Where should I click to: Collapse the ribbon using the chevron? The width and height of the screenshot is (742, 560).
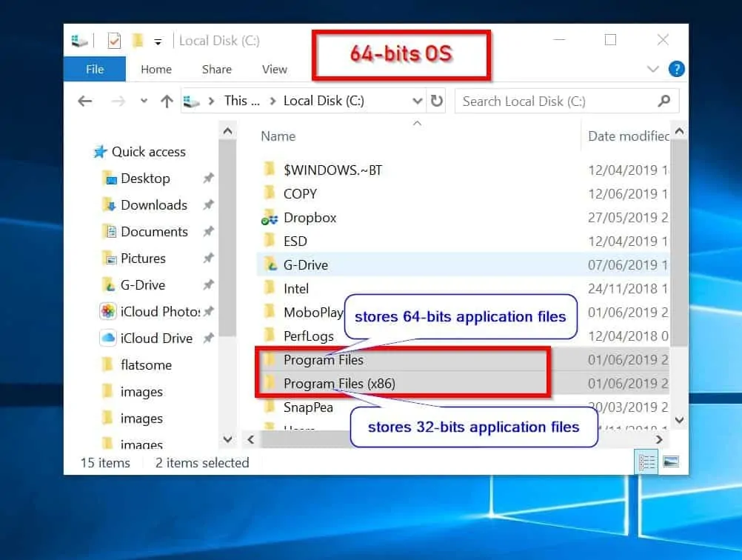point(655,69)
